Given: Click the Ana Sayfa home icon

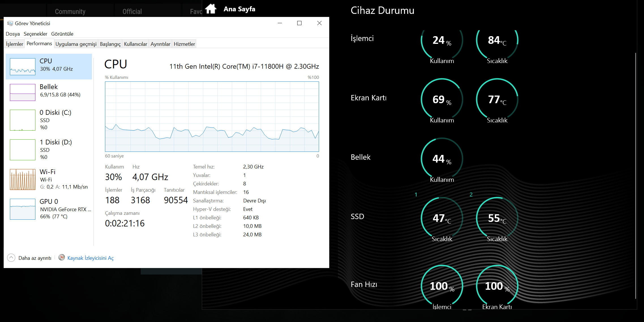Looking at the screenshot, I should pos(211,9).
